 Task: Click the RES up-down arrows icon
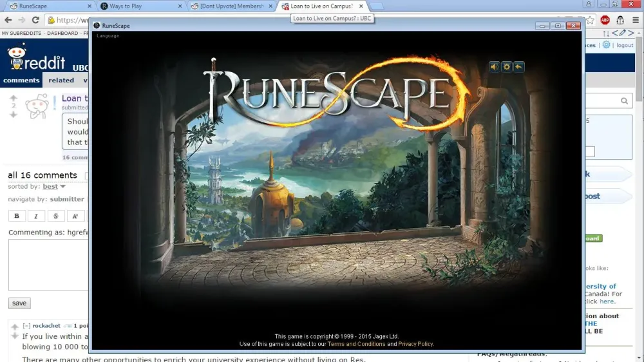click(x=606, y=33)
